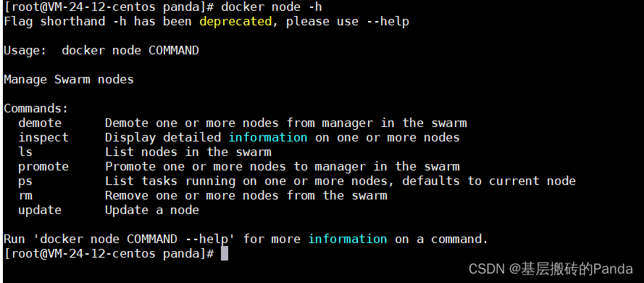644x283 pixels.
Task: Click the terminal cursor block at the prompt
Action: pos(225,254)
